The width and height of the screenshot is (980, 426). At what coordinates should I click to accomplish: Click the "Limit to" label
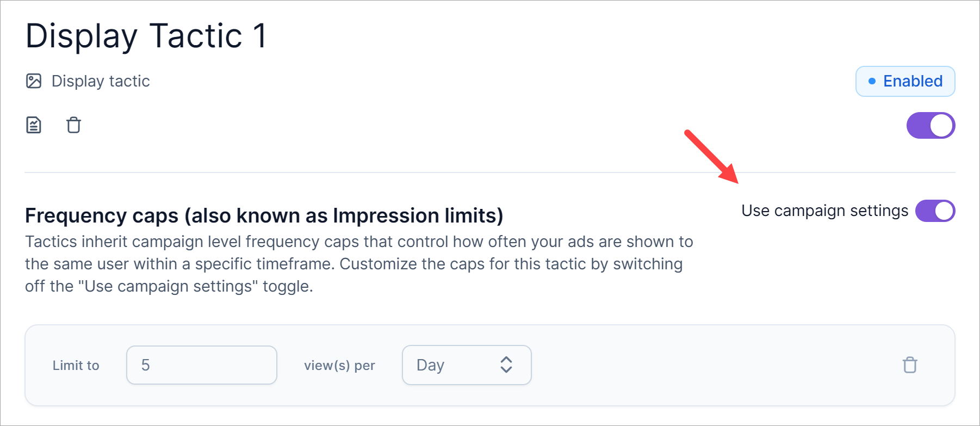(x=76, y=366)
